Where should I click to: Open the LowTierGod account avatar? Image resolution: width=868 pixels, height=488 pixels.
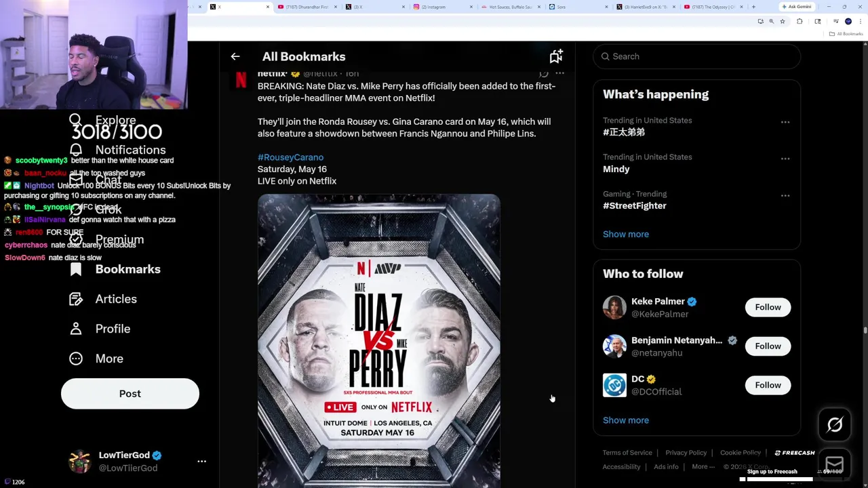point(80,461)
